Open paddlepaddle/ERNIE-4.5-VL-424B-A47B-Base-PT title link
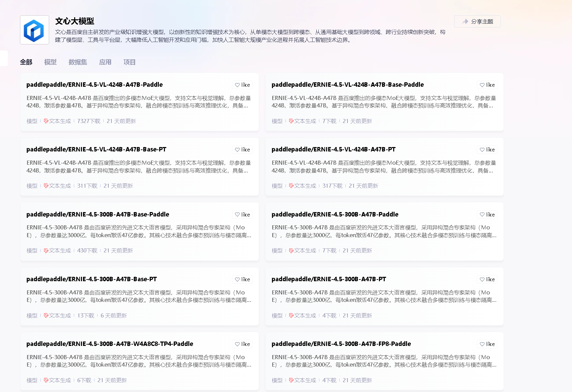The image size is (572, 392). [x=97, y=149]
